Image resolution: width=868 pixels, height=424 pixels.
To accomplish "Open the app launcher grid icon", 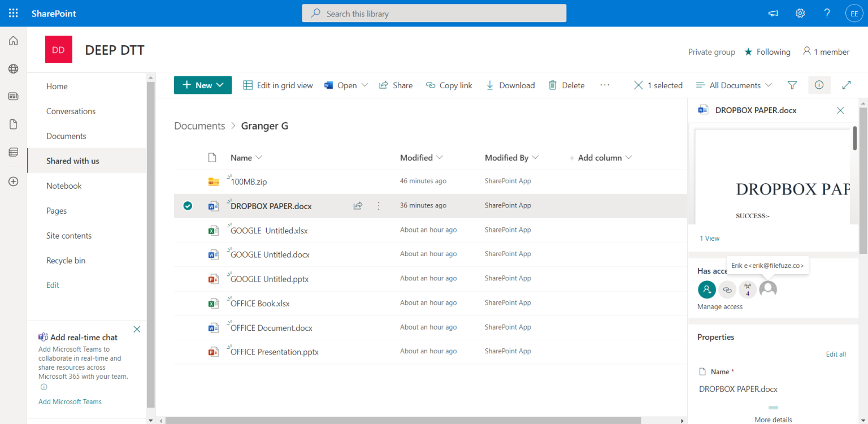I will click(13, 13).
